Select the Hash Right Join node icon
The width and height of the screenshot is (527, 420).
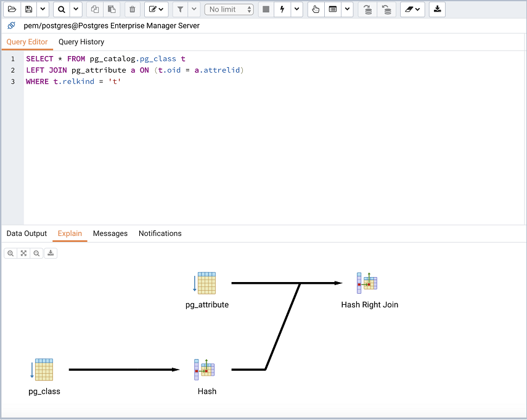coord(367,283)
